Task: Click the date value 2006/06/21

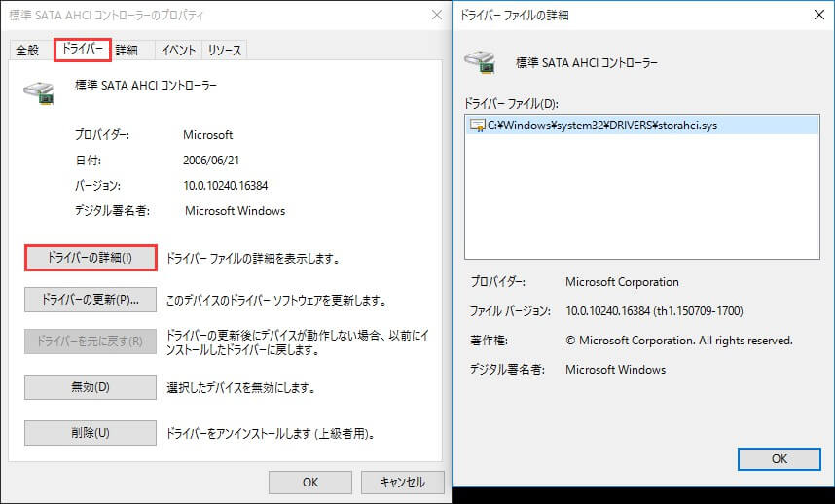Action: click(x=211, y=161)
